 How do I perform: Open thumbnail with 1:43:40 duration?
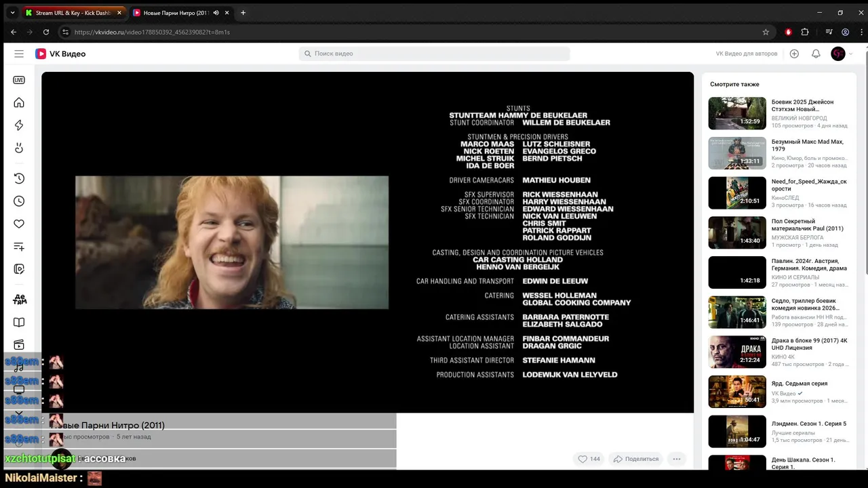click(737, 232)
